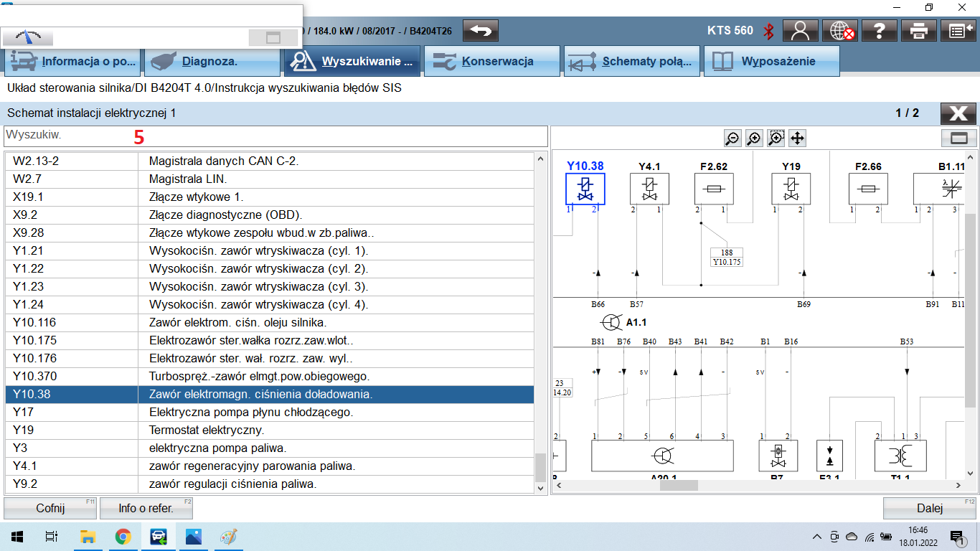Open the Wyposażenie tab
Image resolution: width=980 pixels, height=551 pixels.
click(771, 62)
